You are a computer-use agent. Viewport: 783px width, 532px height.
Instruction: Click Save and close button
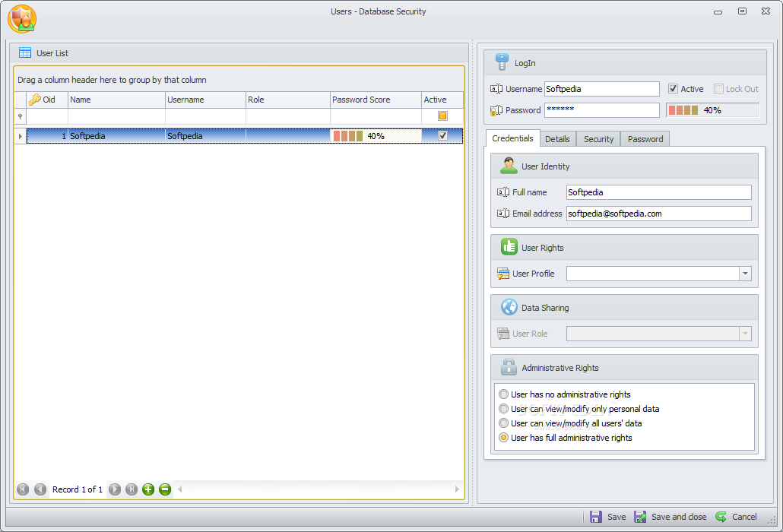point(670,517)
